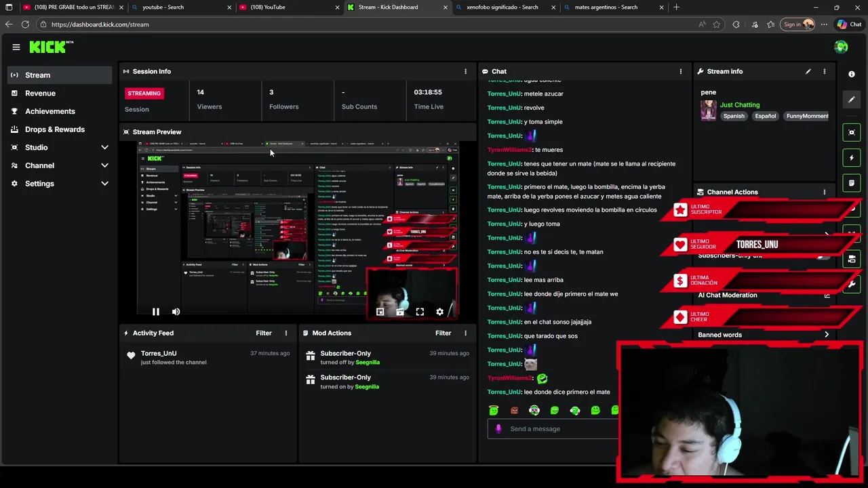Image resolution: width=868 pixels, height=488 pixels.
Task: Go to Stream in the sidebar
Action: click(60, 75)
